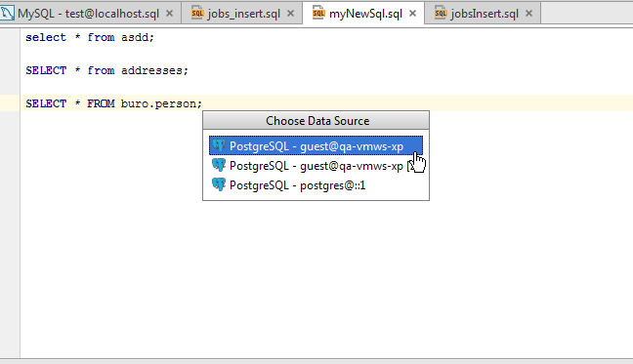Click the MySQL console icon on first tab

click(7, 13)
